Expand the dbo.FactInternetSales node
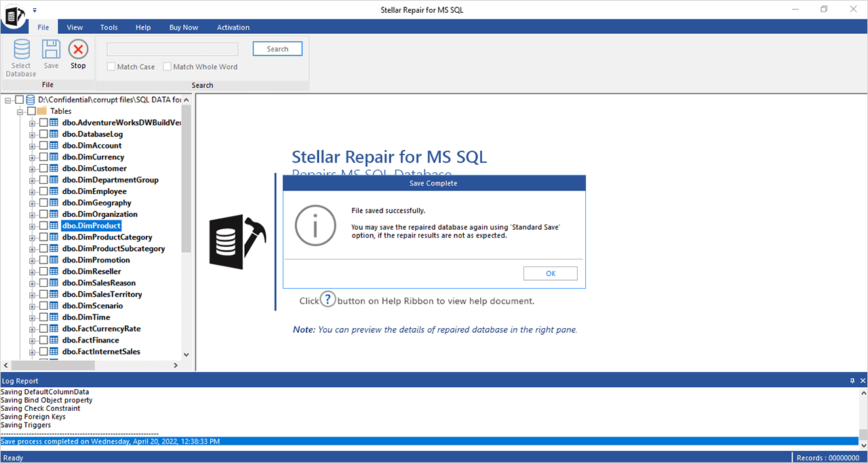The height and width of the screenshot is (463, 868). (x=33, y=352)
